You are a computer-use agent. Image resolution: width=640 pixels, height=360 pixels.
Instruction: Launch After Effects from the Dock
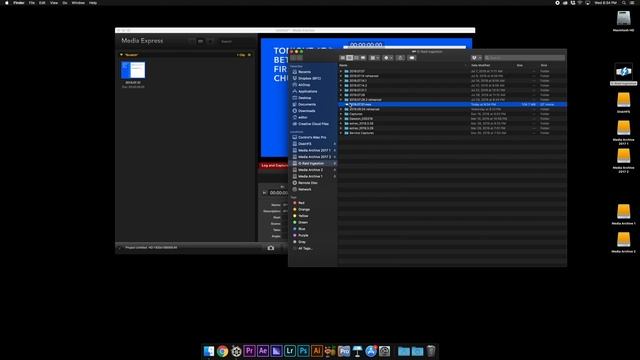coord(263,351)
